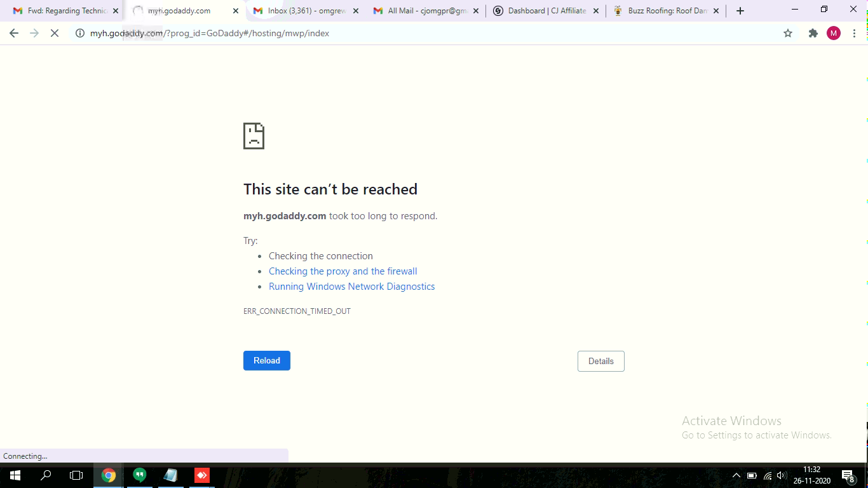
Task: Open a new tab with plus button
Action: click(740, 11)
